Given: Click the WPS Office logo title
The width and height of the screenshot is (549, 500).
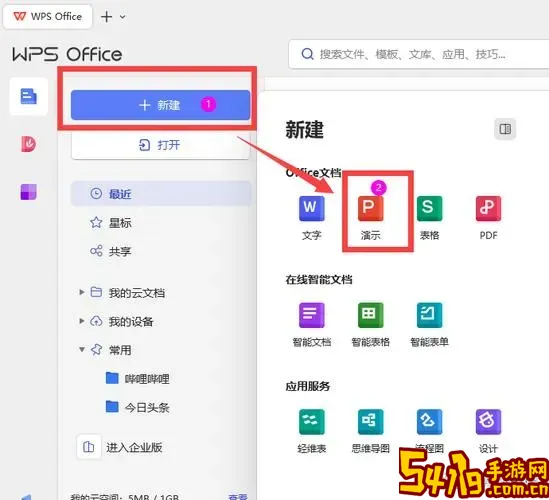Looking at the screenshot, I should tap(67, 54).
